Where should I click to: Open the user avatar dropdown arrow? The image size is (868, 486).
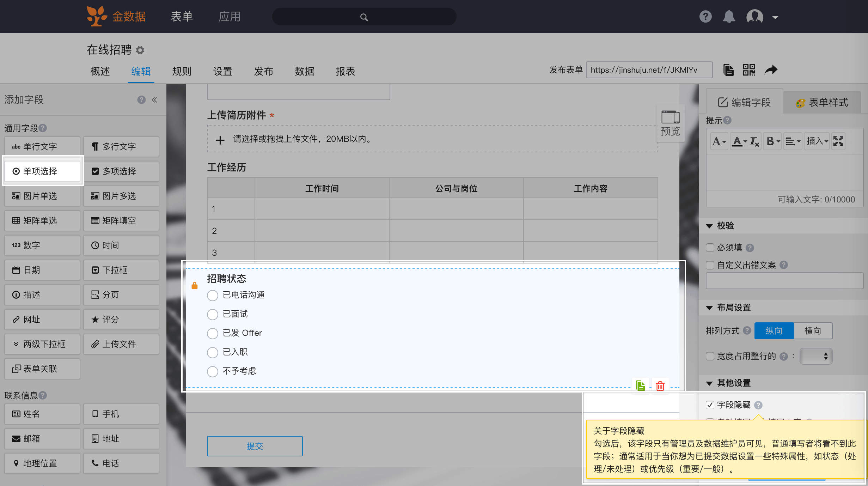tap(775, 17)
